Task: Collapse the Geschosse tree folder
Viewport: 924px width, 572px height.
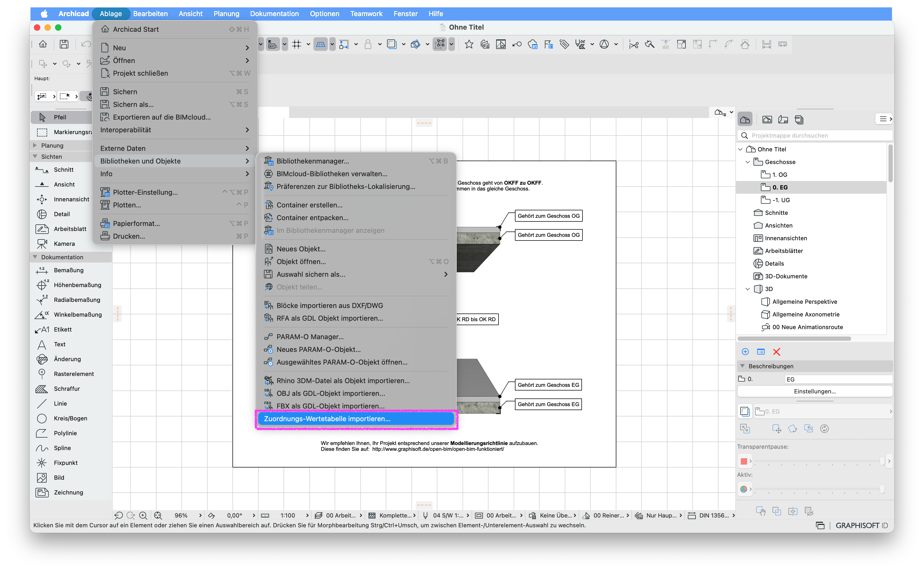Action: coord(747,162)
